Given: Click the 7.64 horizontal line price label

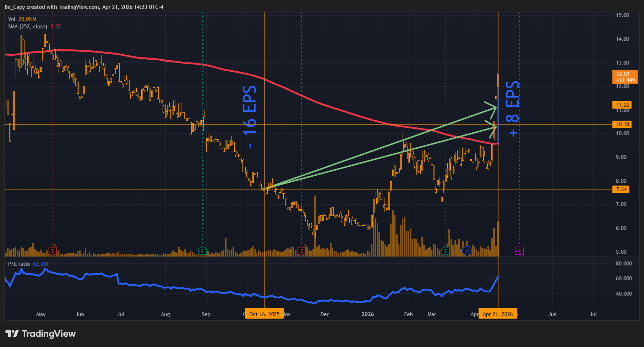Looking at the screenshot, I should coord(621,189).
